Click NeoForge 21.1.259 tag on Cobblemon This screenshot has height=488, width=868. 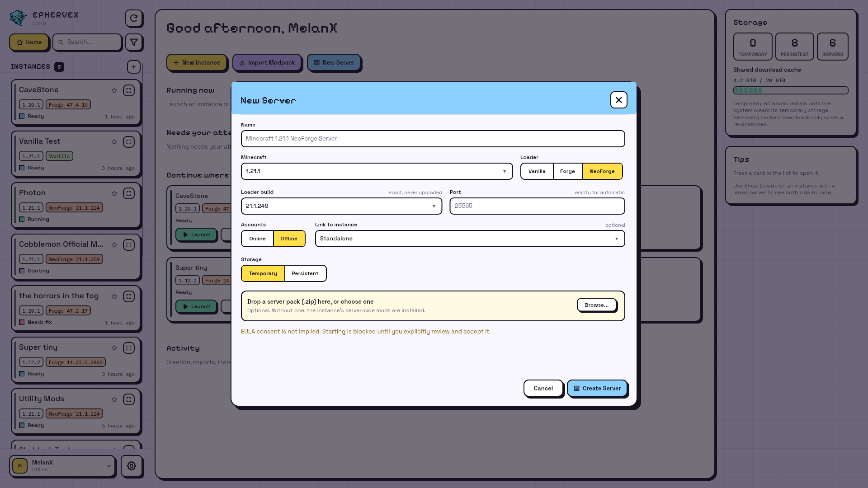pos(74,259)
